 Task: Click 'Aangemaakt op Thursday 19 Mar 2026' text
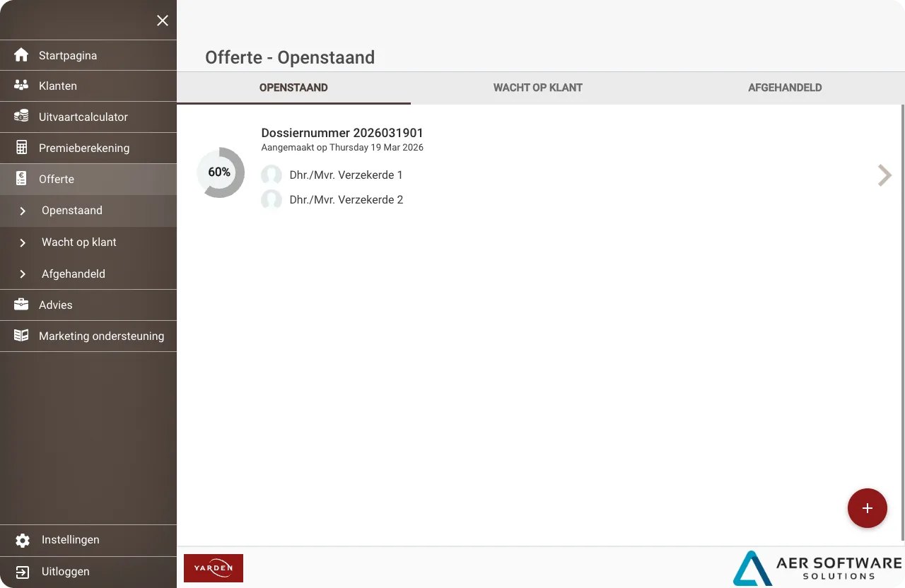point(342,148)
